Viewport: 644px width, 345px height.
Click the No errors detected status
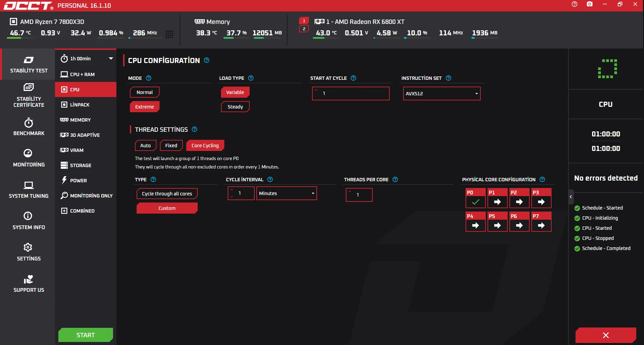click(x=606, y=178)
